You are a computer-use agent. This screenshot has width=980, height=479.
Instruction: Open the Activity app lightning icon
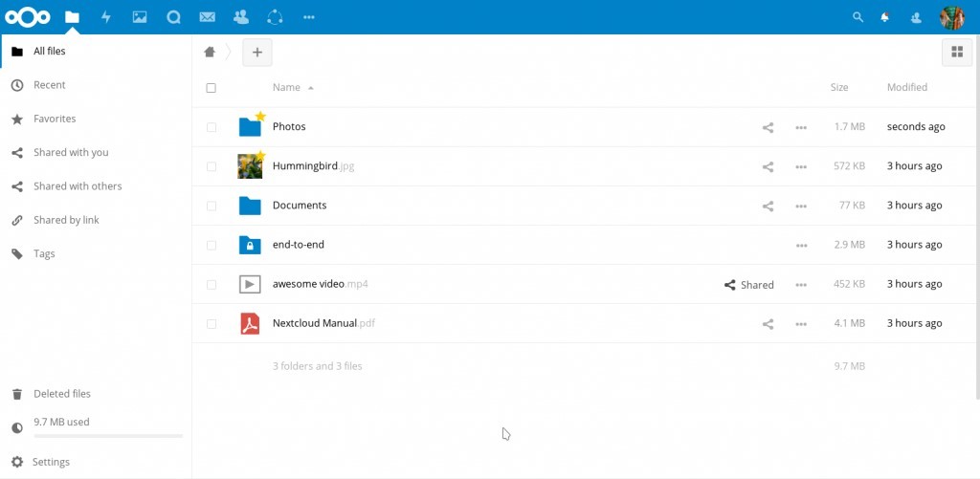click(x=105, y=17)
